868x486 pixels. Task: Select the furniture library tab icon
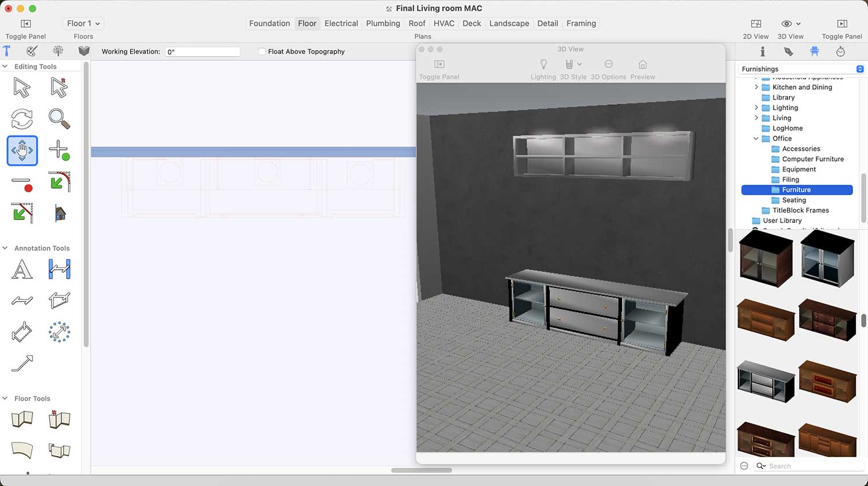815,52
